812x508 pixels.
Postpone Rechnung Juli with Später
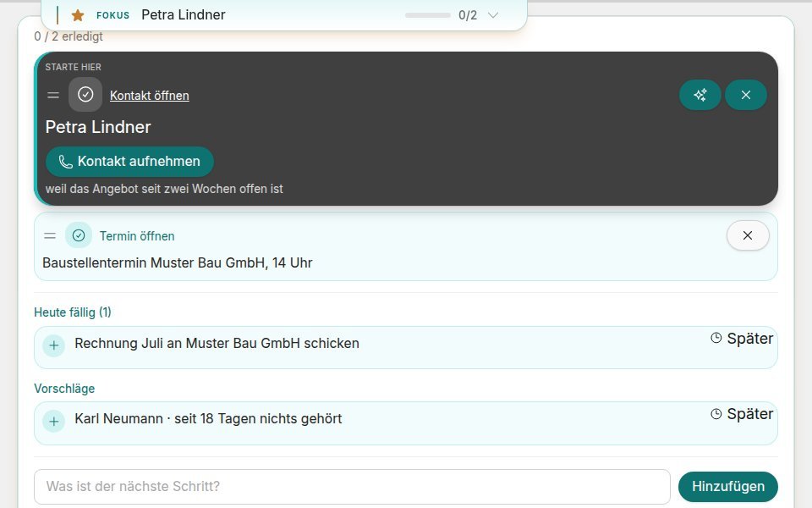(742, 339)
